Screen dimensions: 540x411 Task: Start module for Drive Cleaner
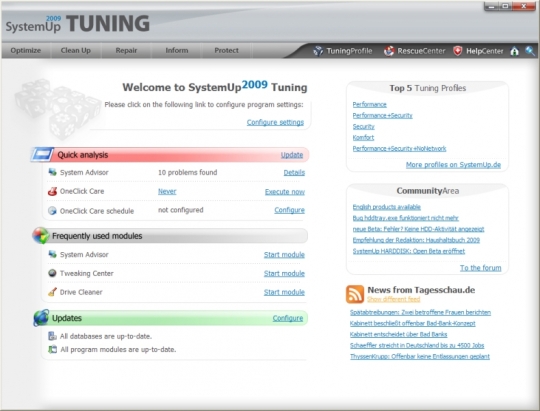284,292
